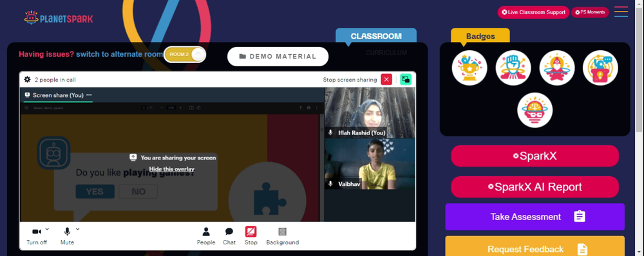Viewport: 644px width, 256px height.
Task: Select the Screen share (You) tab
Action: click(58, 95)
